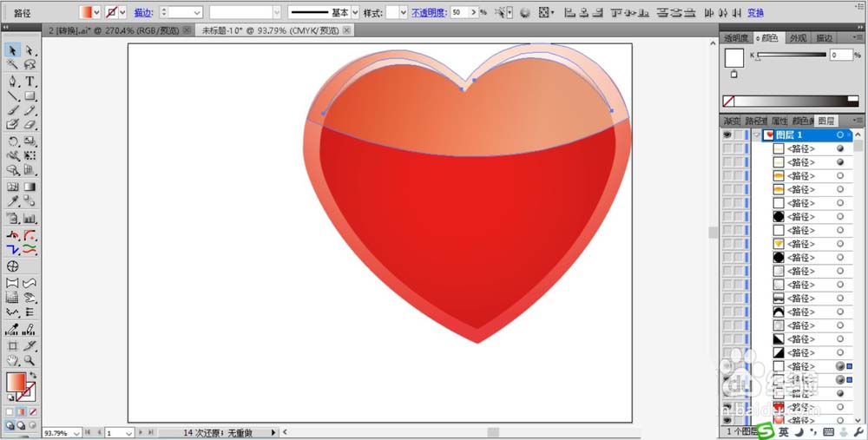Viewport: 868px width, 440px height.
Task: Click the opacity value field showing 50
Action: (x=459, y=12)
